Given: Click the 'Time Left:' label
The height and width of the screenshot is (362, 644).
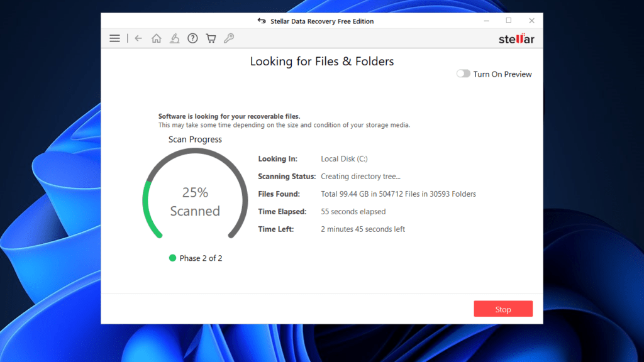Looking at the screenshot, I should [x=276, y=229].
